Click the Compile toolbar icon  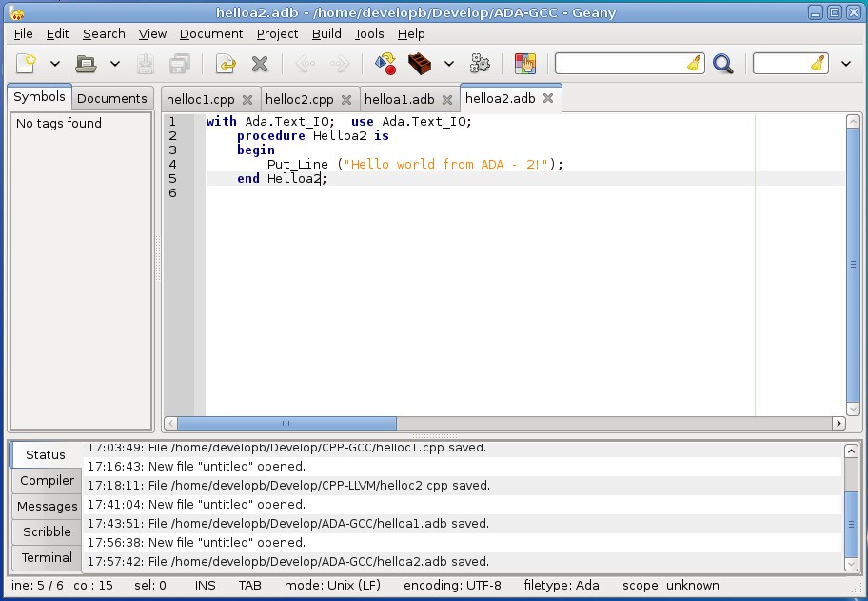(385, 64)
